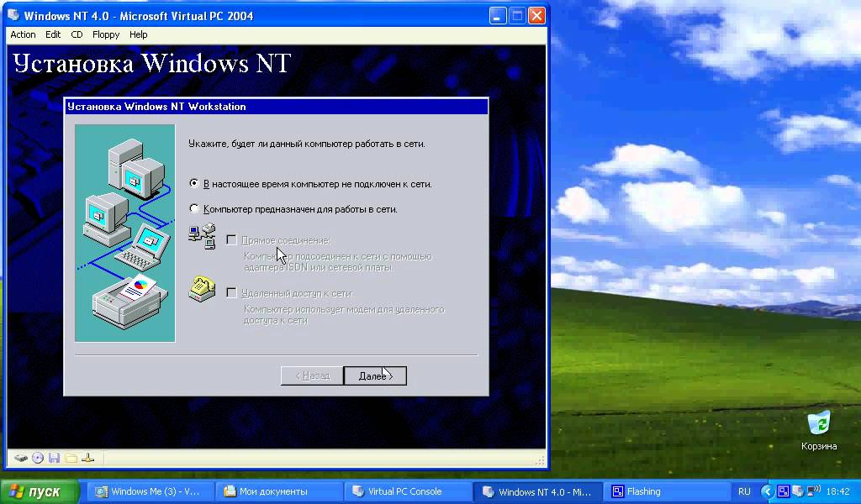Open the Help menu

coord(139,34)
